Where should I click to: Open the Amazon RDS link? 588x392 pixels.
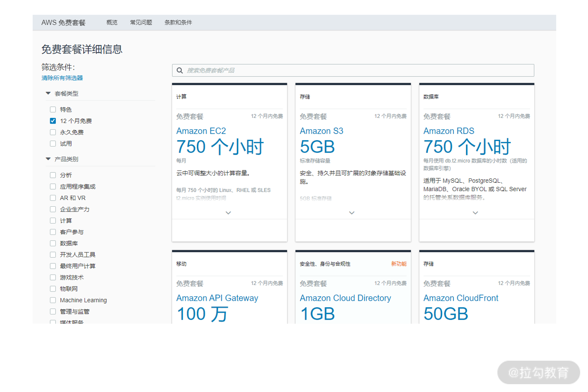click(449, 131)
